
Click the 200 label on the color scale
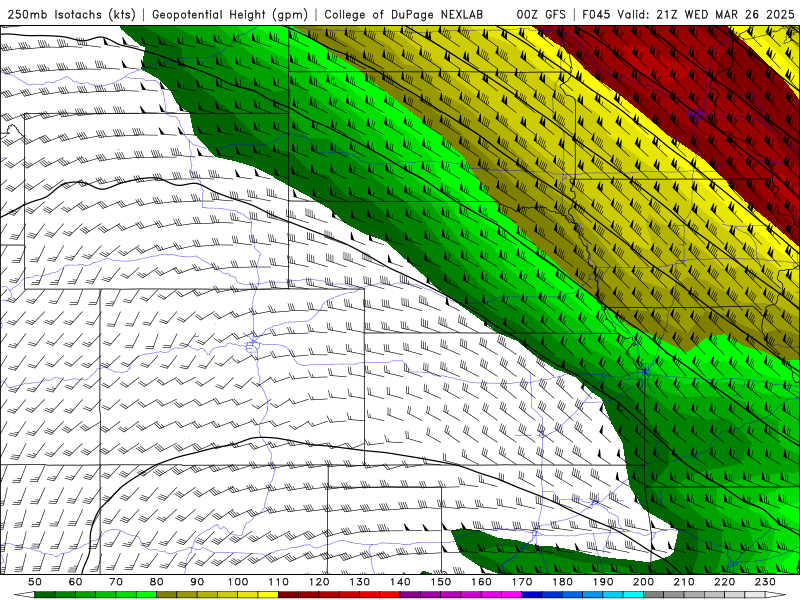tap(643, 582)
